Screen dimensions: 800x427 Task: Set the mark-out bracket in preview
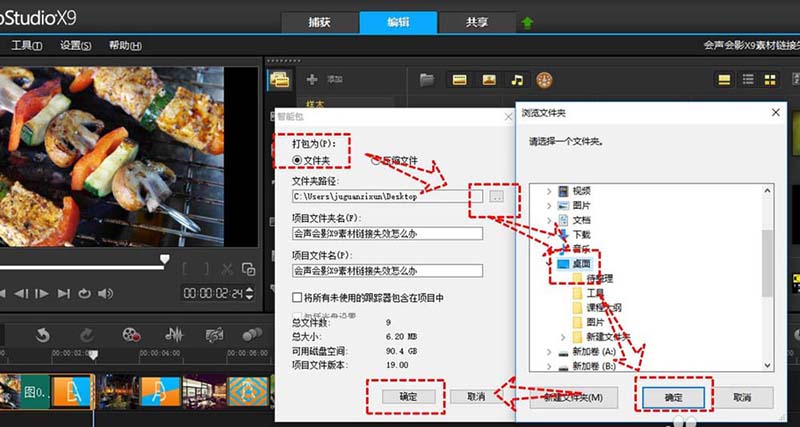click(206, 269)
